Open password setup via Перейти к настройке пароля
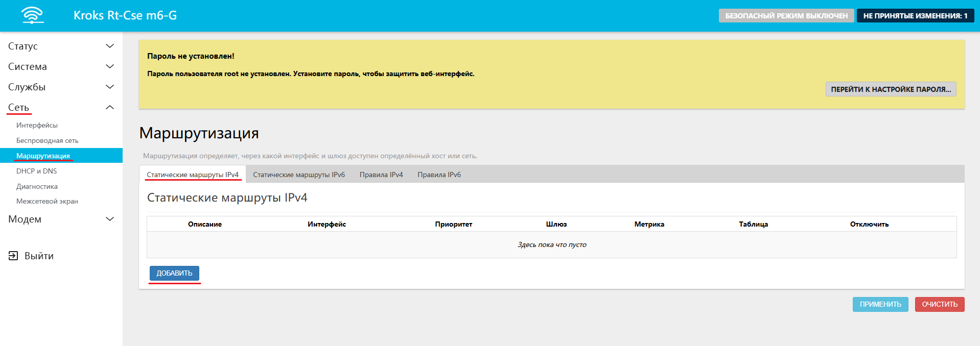Viewport: 980px width, 346px height. click(891, 89)
